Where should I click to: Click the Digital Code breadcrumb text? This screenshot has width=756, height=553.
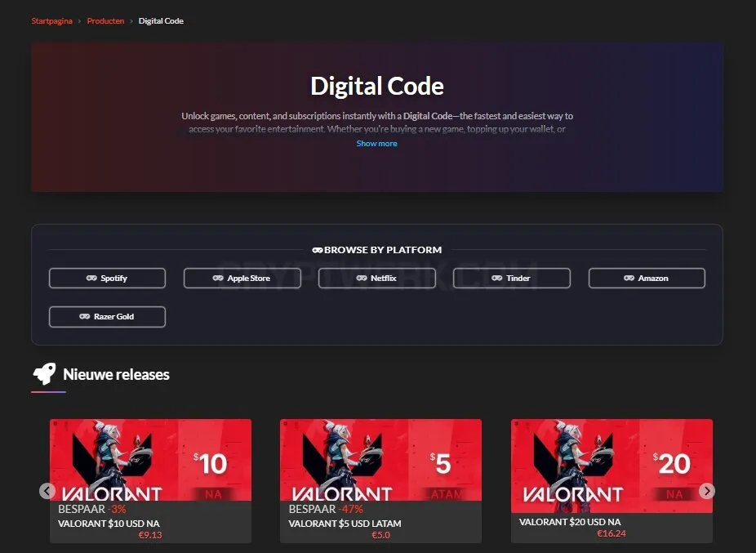click(x=161, y=20)
